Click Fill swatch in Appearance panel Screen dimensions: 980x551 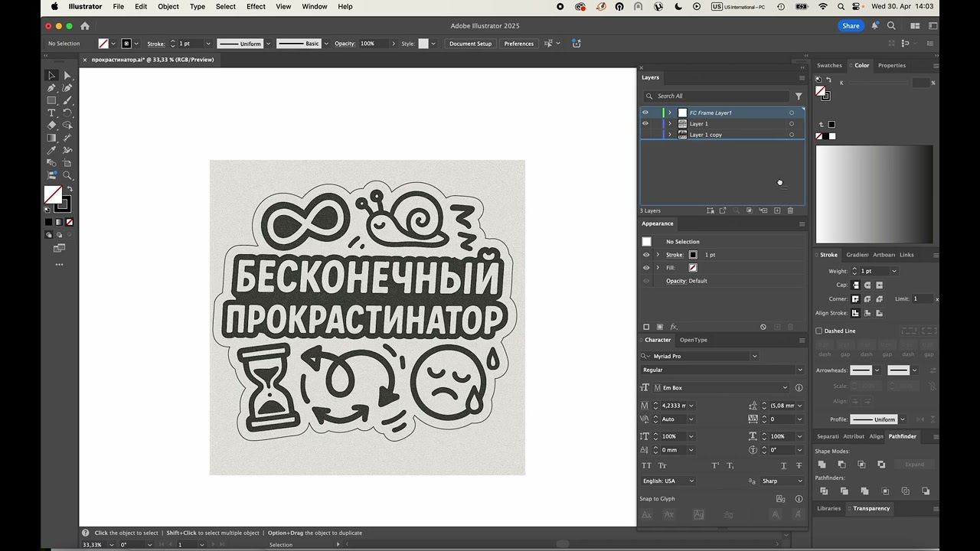(693, 268)
